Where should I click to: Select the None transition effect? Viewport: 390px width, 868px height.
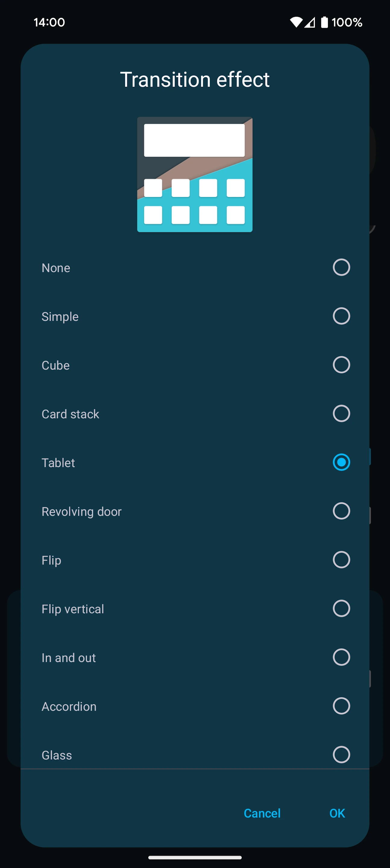[341, 267]
